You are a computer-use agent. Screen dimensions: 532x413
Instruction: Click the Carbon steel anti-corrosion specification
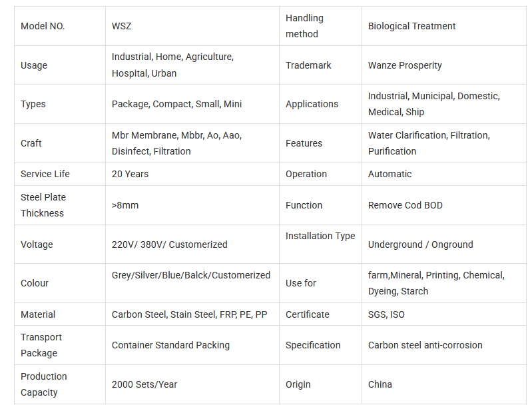425,345
